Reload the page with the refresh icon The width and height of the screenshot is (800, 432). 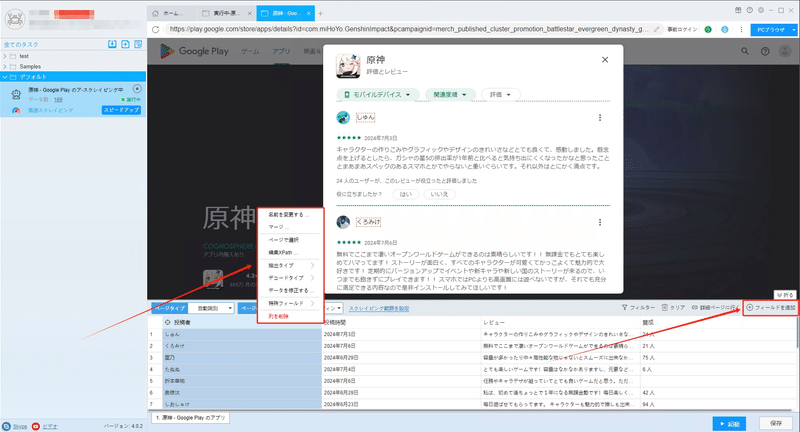point(156,30)
